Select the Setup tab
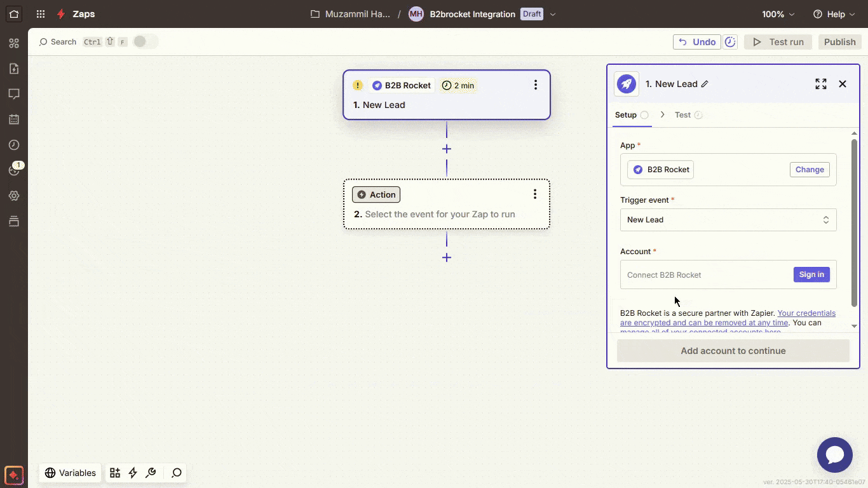The image size is (868, 488). tap(626, 115)
